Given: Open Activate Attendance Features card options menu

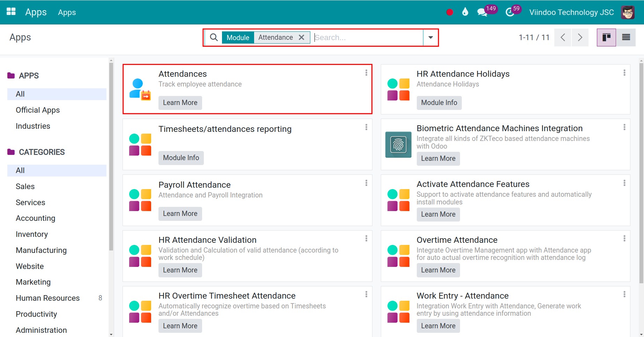Looking at the screenshot, I should (624, 183).
